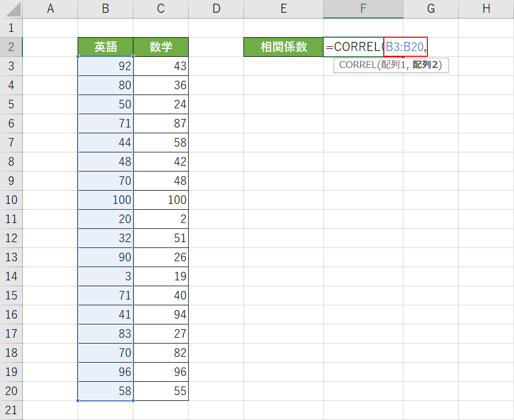Click row 10 header
Screen dimensions: 514x420
point(11,200)
